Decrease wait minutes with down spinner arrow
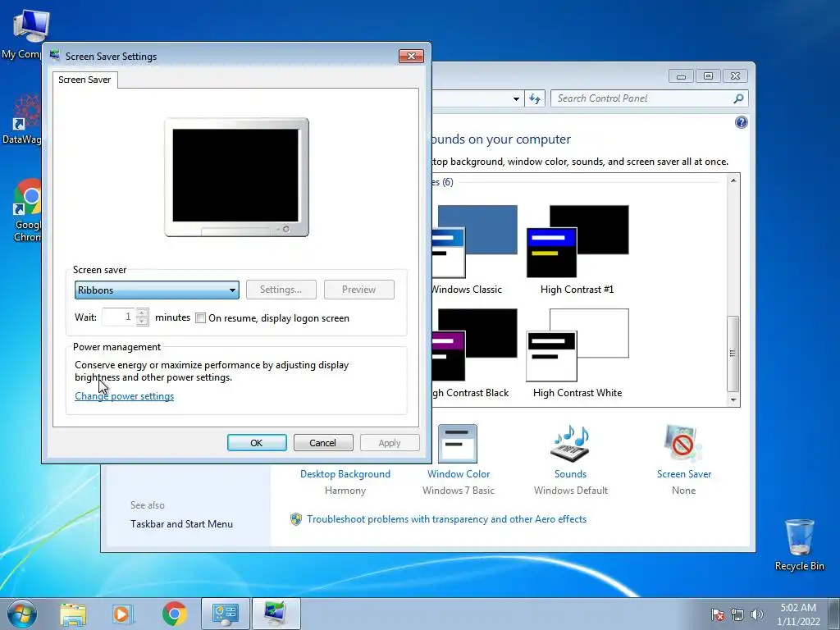Image resolution: width=840 pixels, height=630 pixels. coord(142,322)
